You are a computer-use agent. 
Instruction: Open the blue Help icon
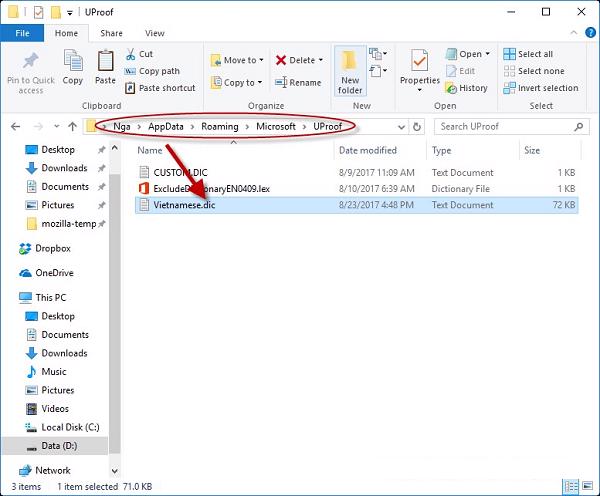590,33
